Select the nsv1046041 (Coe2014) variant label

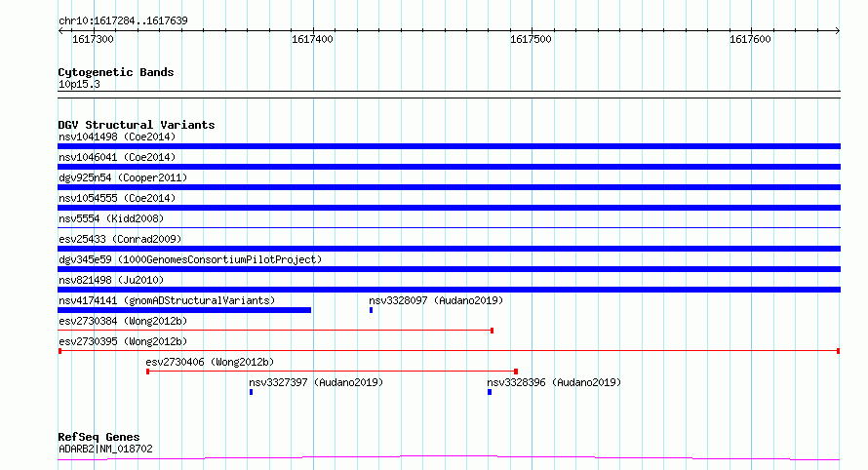[117, 157]
